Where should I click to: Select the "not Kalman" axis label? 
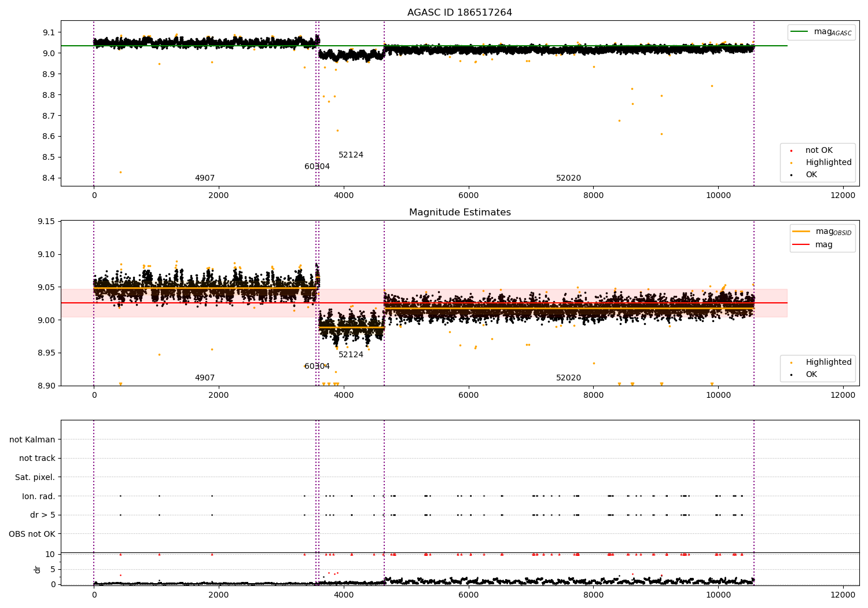pos(32,439)
